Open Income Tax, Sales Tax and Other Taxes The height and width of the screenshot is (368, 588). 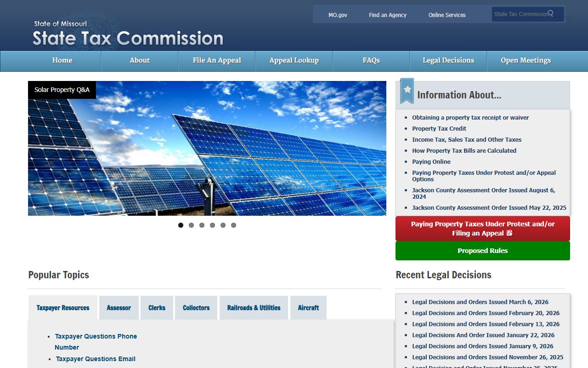pos(467,140)
